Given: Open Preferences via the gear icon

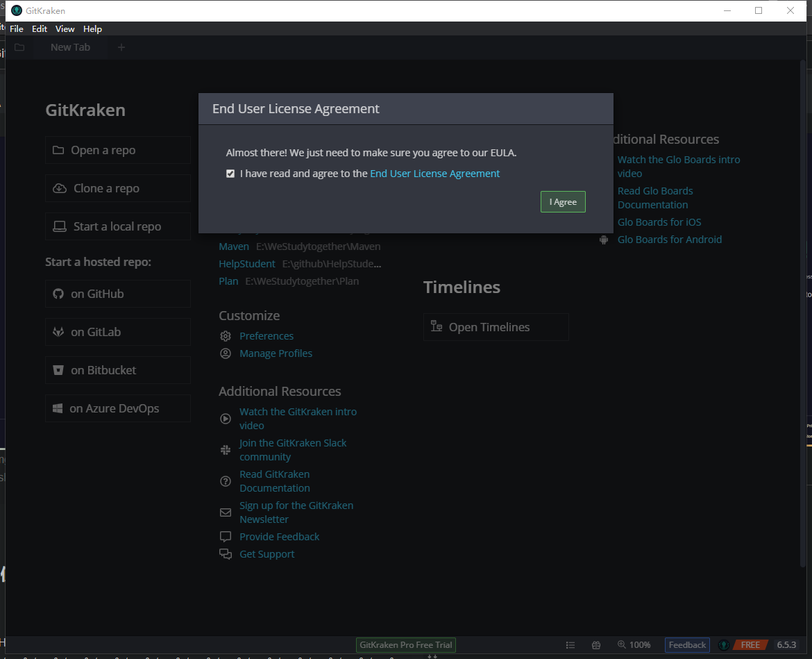Looking at the screenshot, I should coord(225,335).
